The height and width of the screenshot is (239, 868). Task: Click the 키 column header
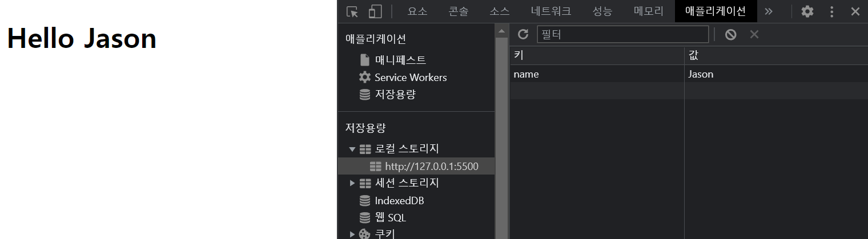pyautogui.click(x=597, y=55)
